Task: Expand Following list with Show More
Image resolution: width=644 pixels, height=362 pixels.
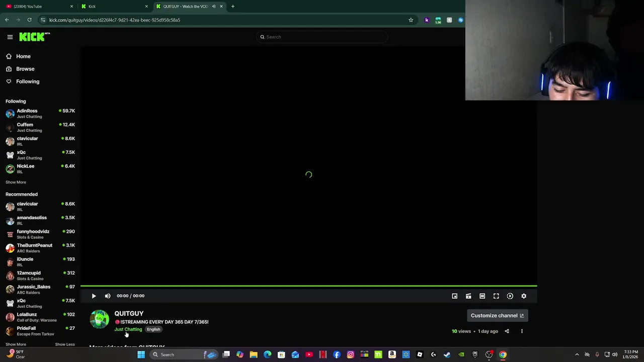Action: (16, 183)
